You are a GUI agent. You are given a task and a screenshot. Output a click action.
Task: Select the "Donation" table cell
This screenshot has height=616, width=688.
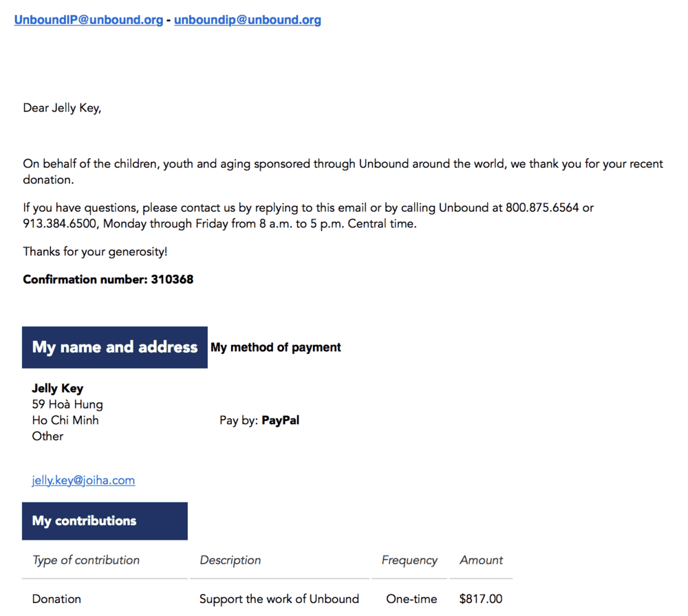pos(56,599)
